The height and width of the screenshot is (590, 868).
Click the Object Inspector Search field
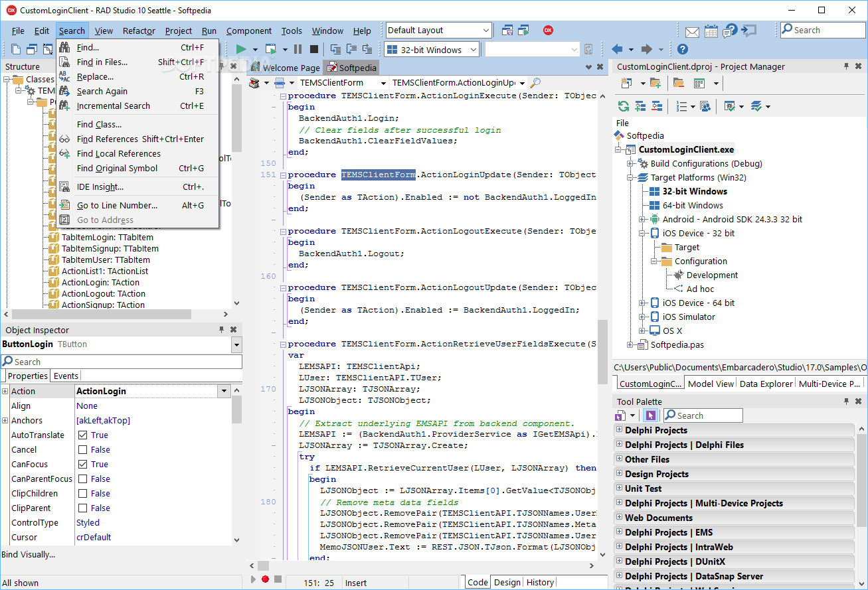pyautogui.click(x=121, y=362)
